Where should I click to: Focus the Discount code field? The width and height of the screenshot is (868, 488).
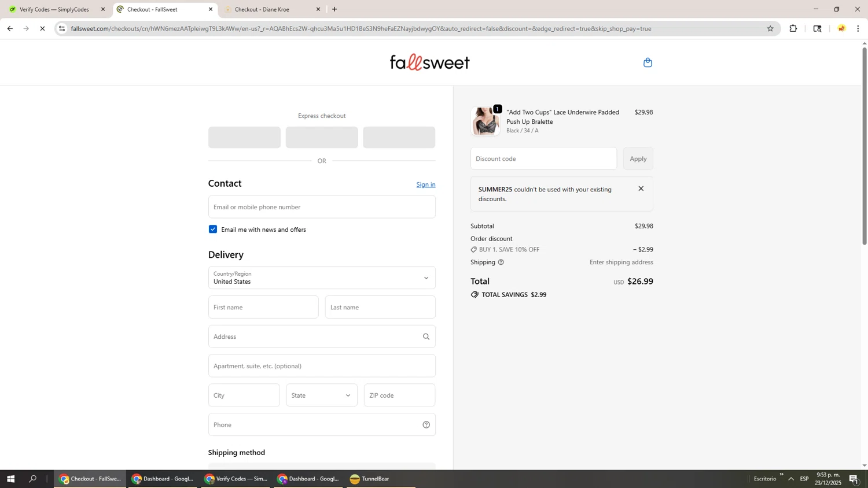tap(543, 158)
